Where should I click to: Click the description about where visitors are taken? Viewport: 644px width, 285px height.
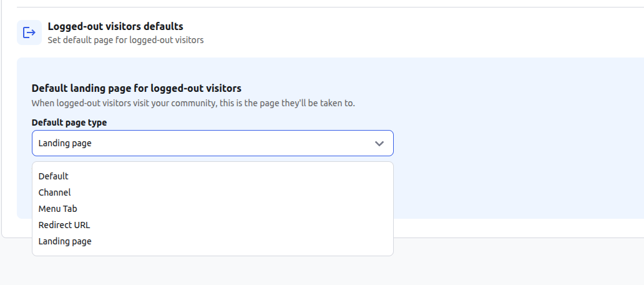click(193, 103)
